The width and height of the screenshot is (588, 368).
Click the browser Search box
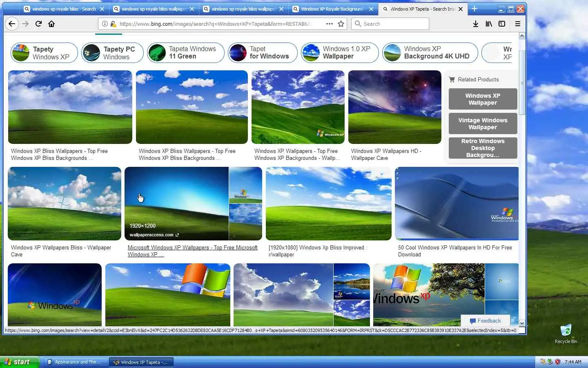390,24
